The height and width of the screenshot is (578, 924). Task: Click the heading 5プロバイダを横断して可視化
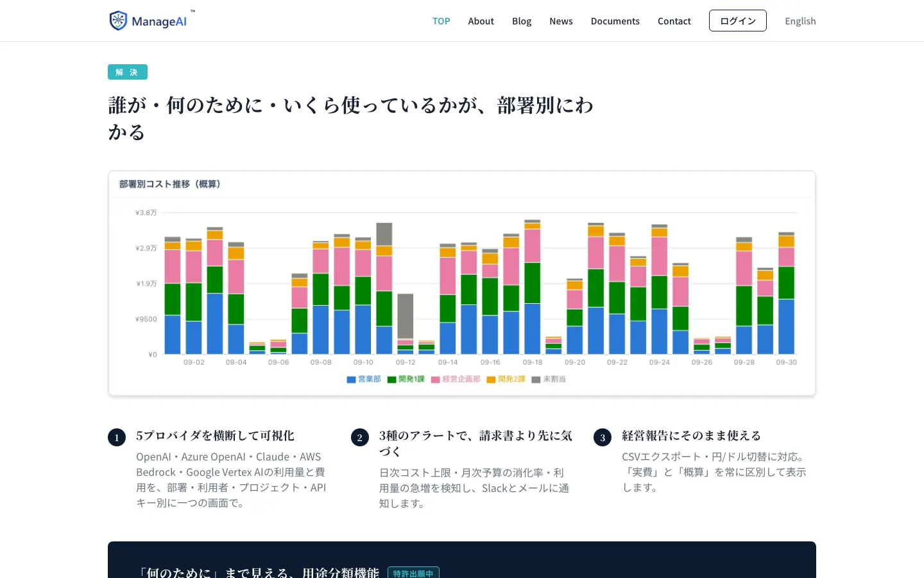click(x=215, y=436)
